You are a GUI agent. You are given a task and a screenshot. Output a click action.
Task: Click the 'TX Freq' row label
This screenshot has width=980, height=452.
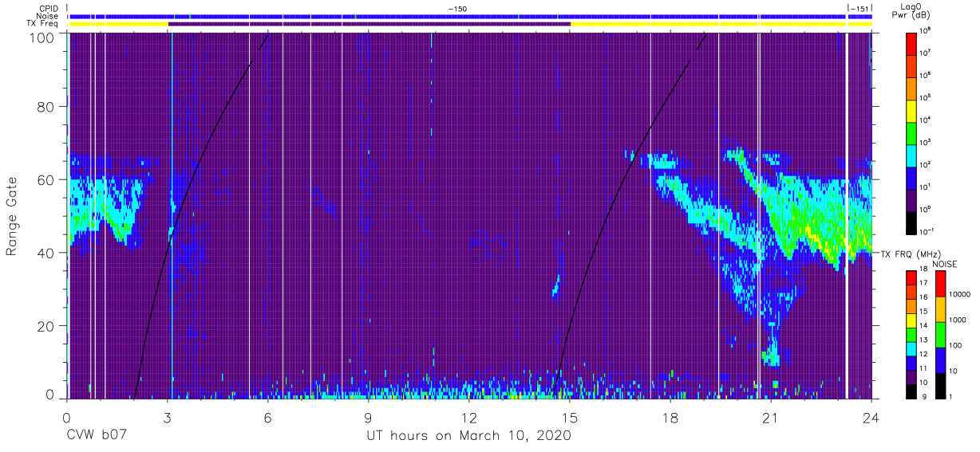[x=43, y=24]
